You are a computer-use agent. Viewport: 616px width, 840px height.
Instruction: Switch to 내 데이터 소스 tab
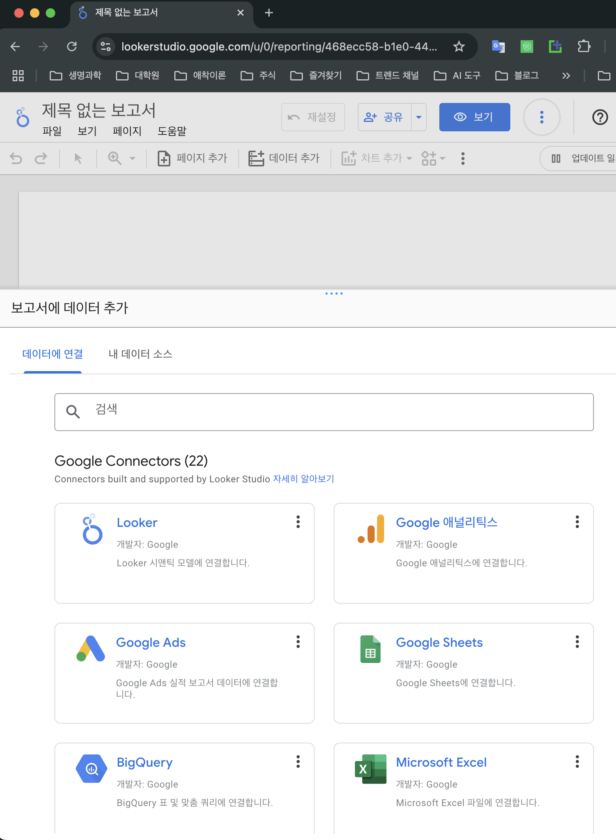(x=140, y=354)
